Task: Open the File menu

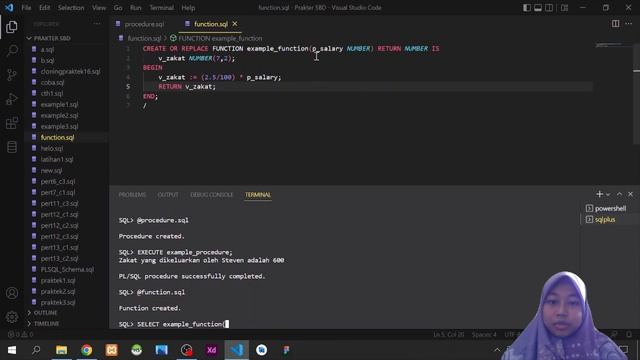Action: tap(26, 8)
